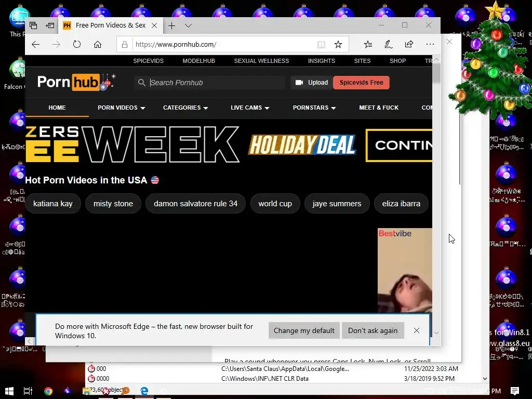Go back one page in Edge
This screenshot has height=399, width=532.
click(36, 45)
